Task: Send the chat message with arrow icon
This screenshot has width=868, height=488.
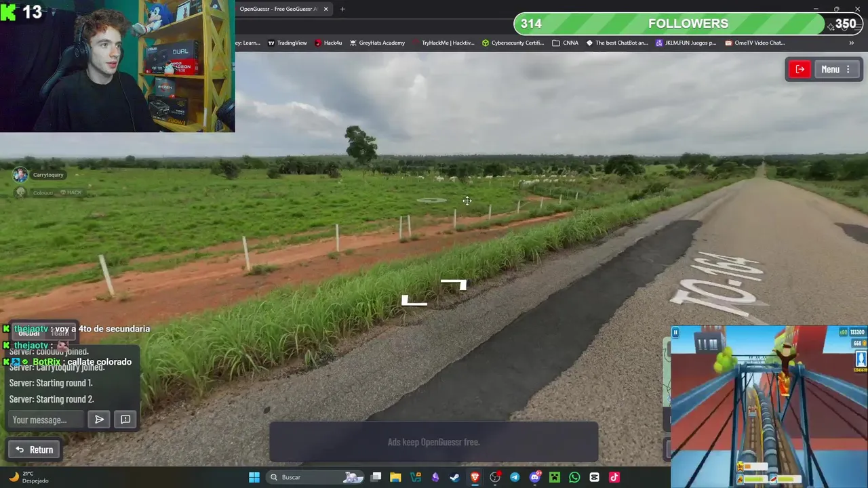Action: pos(99,420)
